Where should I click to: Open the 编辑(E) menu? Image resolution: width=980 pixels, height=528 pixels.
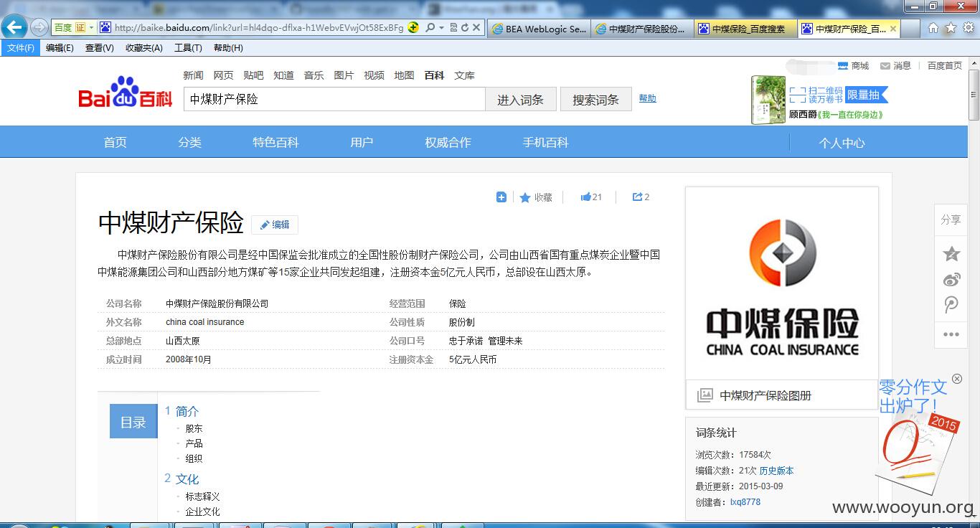[60, 48]
